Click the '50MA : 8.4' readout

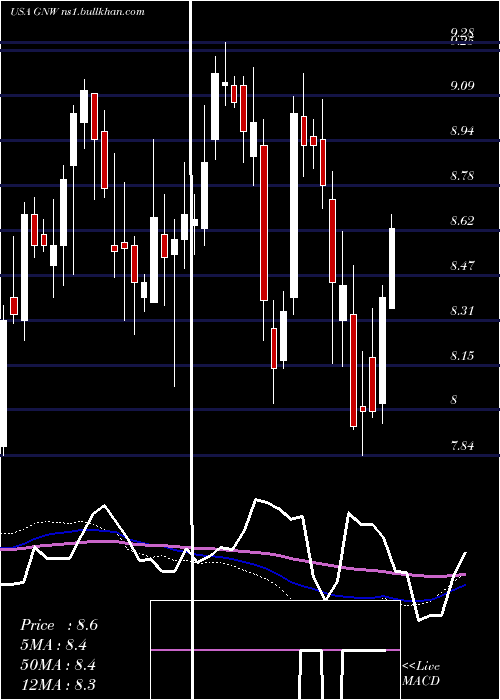pyautogui.click(x=59, y=665)
